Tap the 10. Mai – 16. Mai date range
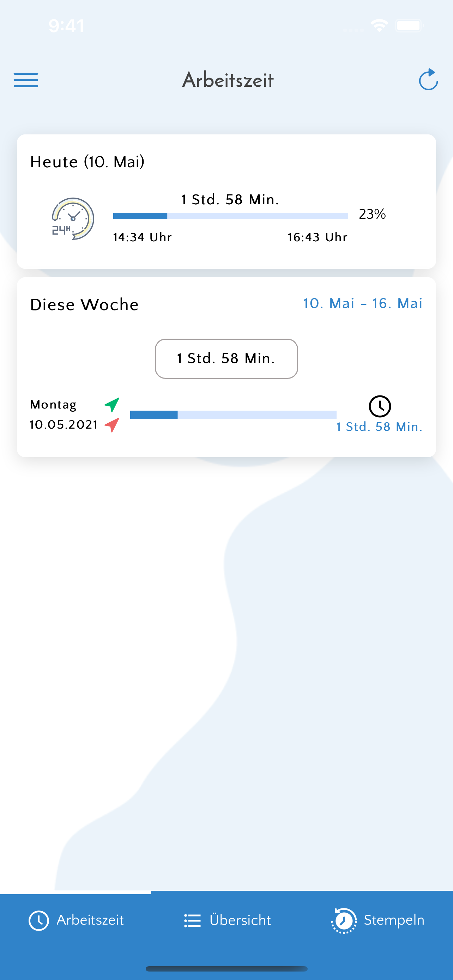453x980 pixels. 362,303
